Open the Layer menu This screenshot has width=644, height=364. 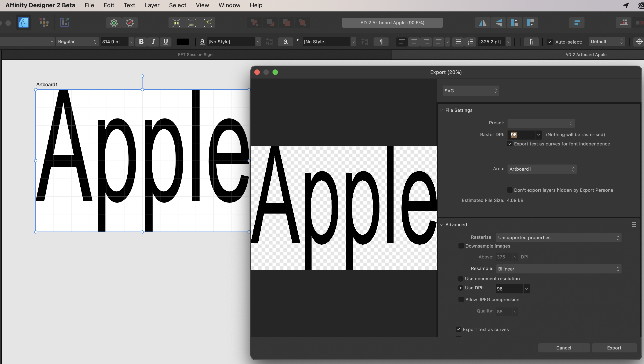pyautogui.click(x=152, y=5)
